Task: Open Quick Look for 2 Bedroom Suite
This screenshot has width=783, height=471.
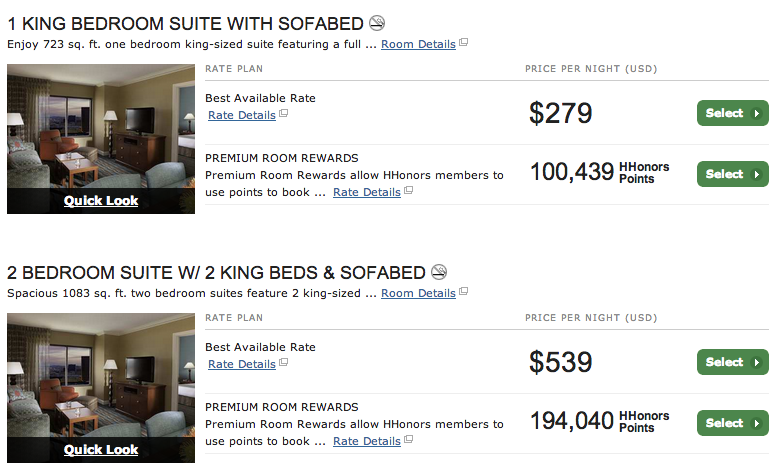Action: coord(101,449)
